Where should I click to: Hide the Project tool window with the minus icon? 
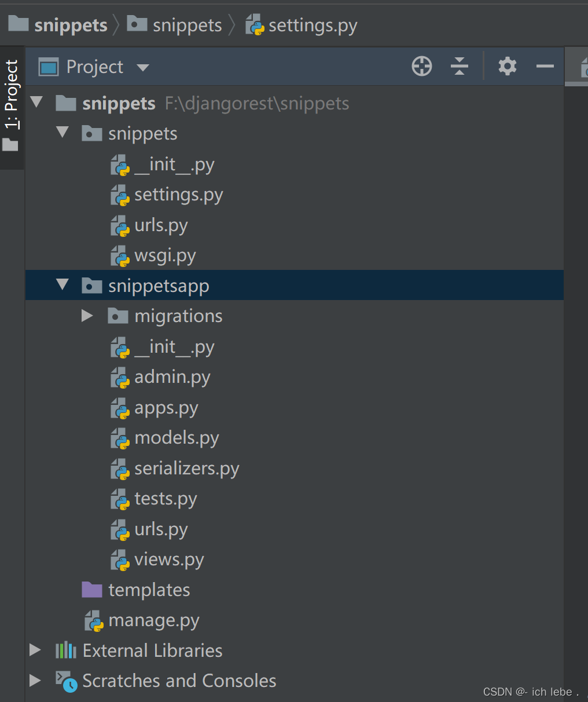545,67
